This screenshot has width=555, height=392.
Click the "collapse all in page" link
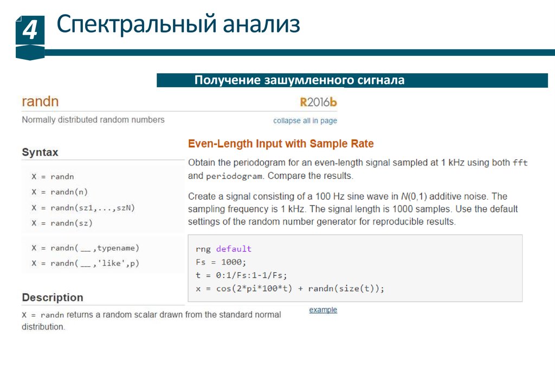point(305,120)
